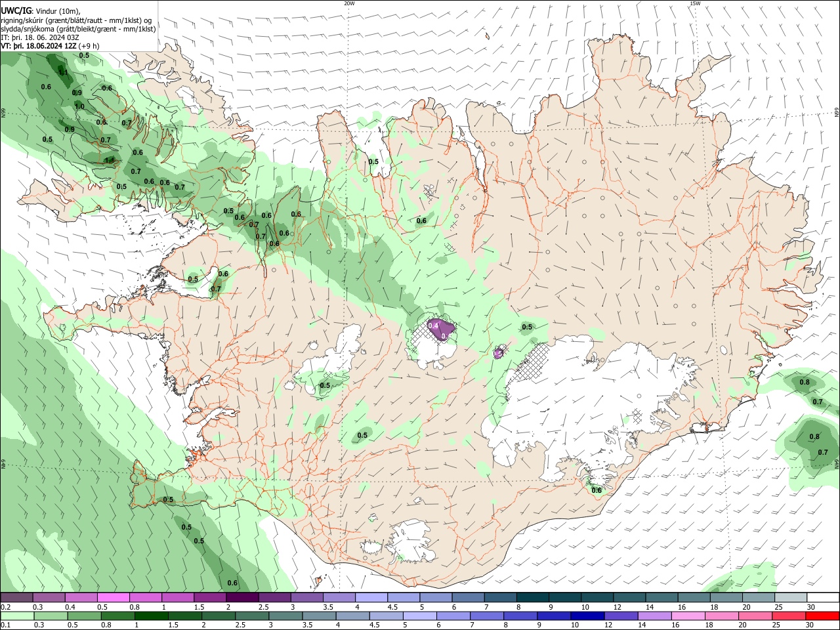The image size is (840, 630).
Task: Click the large purple snowfall patch on the glacier
Action: (x=440, y=329)
